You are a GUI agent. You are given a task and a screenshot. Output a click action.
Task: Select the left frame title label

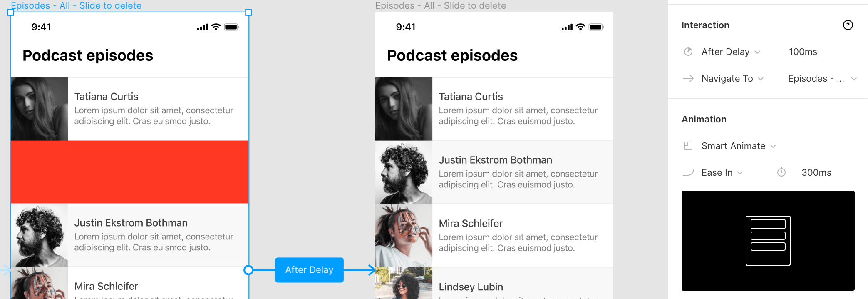coord(76,5)
